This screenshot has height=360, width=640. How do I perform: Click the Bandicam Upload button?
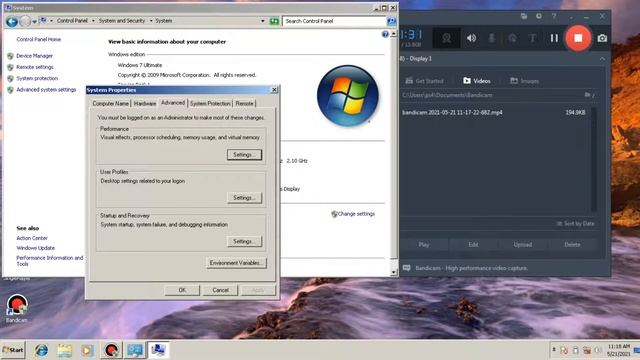pyautogui.click(x=522, y=244)
